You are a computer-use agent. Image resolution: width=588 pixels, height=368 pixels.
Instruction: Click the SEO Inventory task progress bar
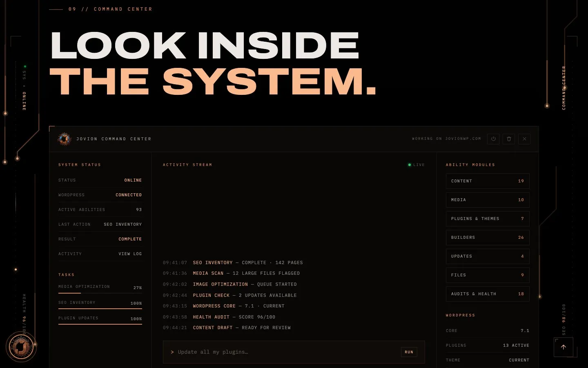[100, 309]
